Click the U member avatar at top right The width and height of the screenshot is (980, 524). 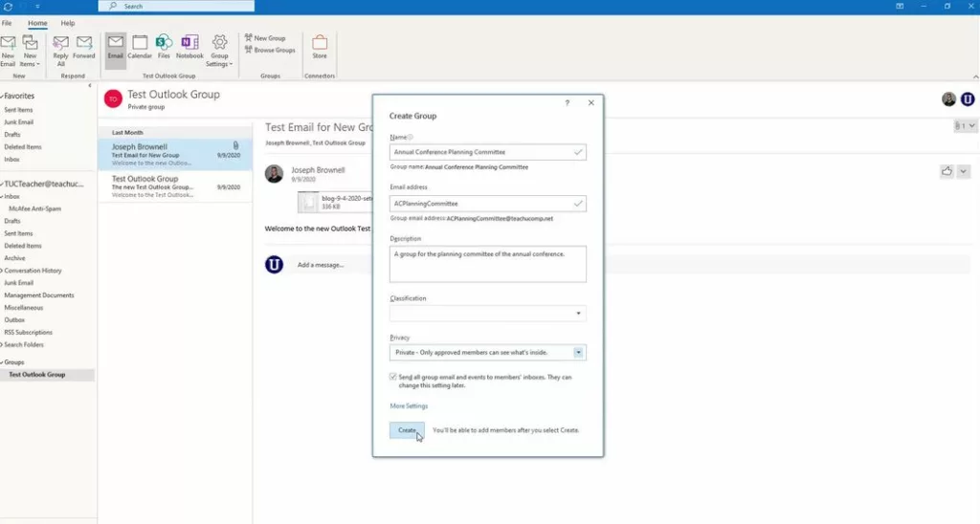[x=968, y=98]
